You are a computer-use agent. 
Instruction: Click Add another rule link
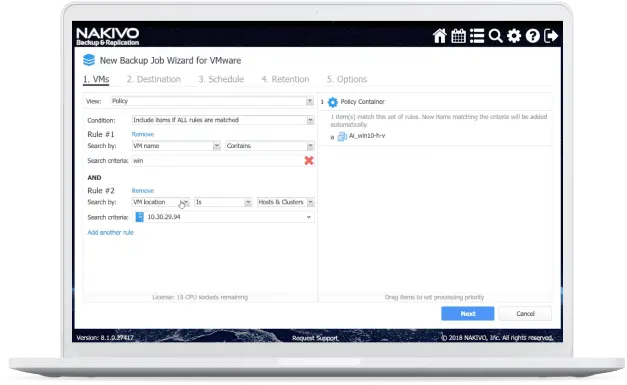[x=110, y=233]
